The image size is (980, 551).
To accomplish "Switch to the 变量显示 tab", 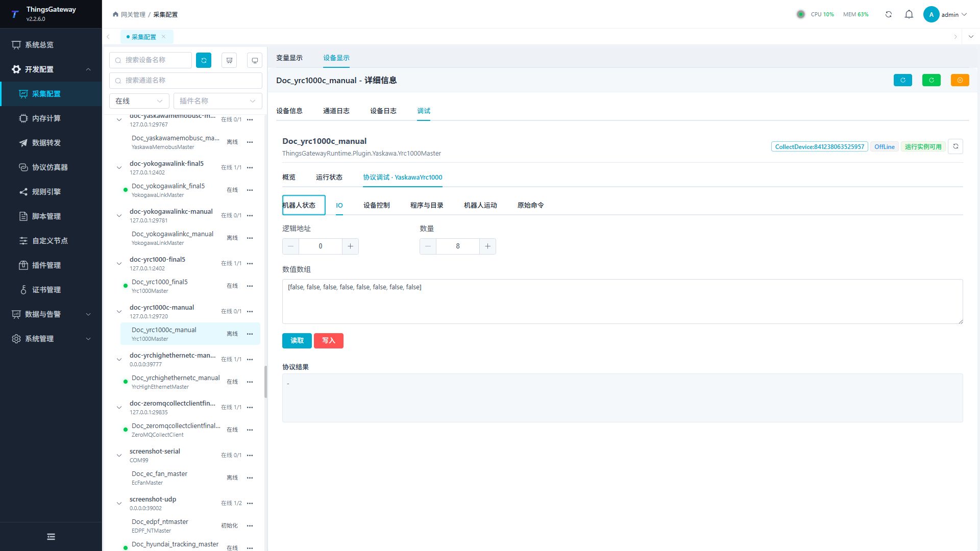I will point(289,58).
